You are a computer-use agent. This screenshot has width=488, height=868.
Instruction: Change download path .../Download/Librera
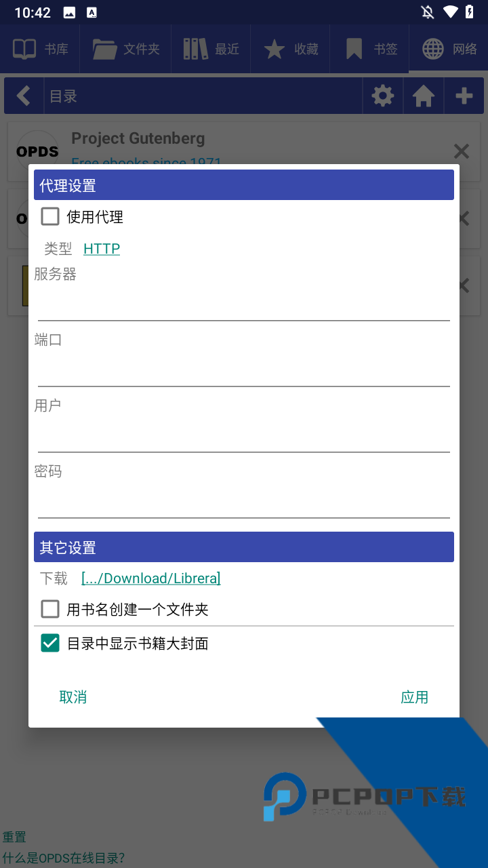(x=151, y=578)
